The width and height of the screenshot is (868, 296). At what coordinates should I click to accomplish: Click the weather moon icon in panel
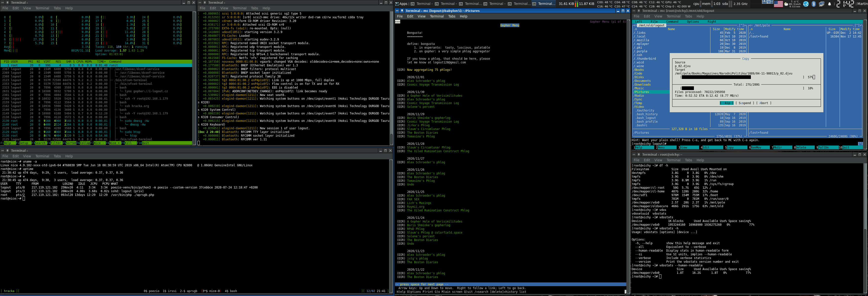pyautogui.click(x=786, y=4)
